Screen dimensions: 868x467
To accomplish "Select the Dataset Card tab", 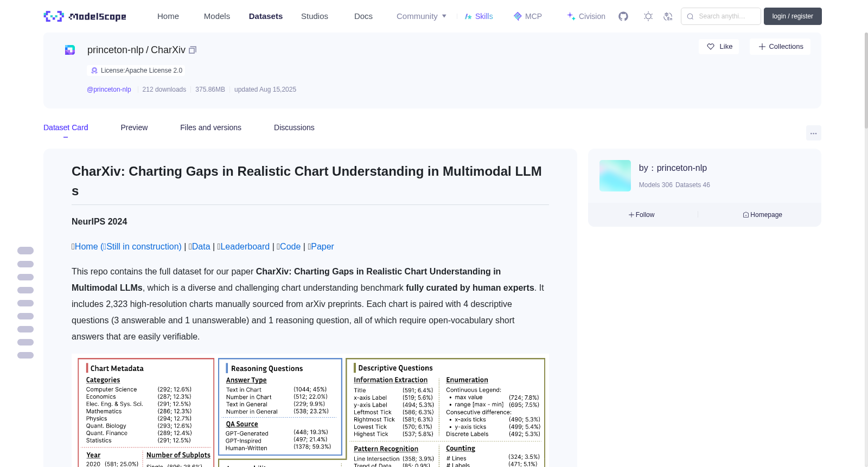I will [x=66, y=127].
